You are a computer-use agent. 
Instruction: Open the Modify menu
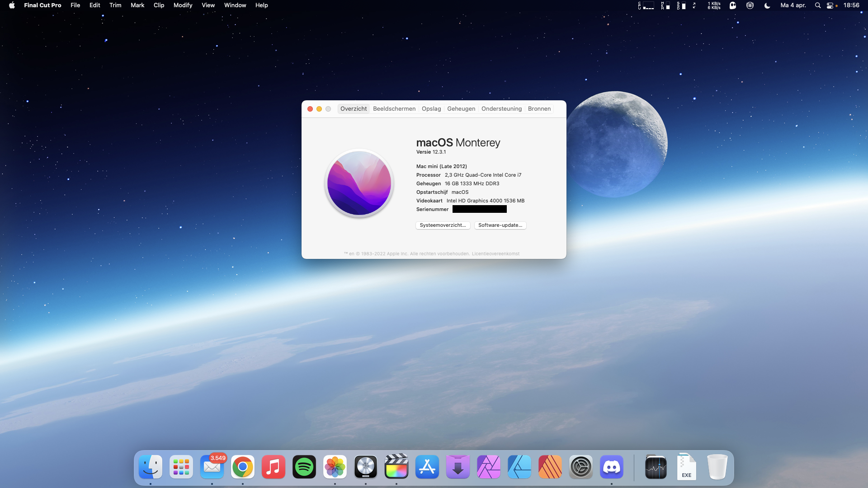click(183, 5)
